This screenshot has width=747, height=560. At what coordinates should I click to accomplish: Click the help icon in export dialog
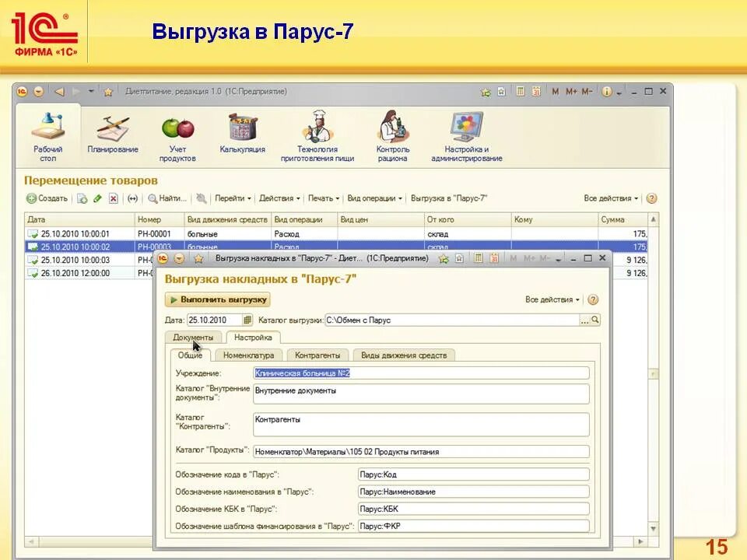click(x=593, y=299)
